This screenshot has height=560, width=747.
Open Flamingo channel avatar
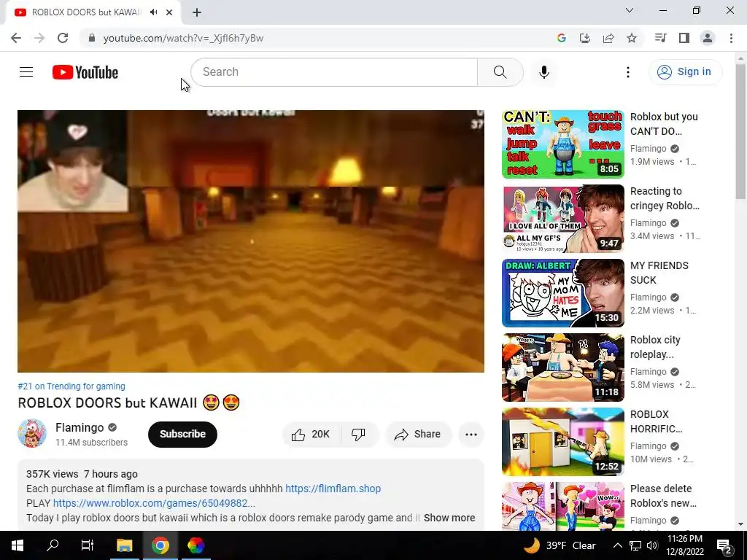click(32, 433)
